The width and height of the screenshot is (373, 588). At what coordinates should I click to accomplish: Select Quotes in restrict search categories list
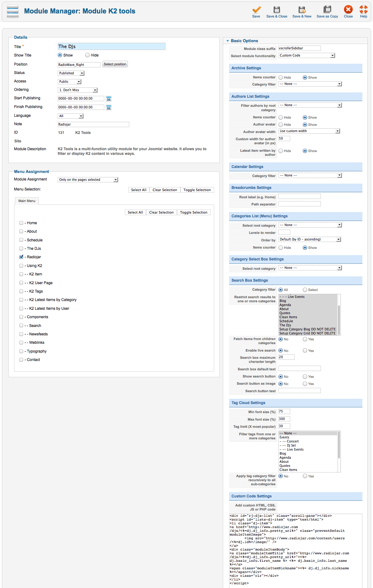(x=308, y=313)
